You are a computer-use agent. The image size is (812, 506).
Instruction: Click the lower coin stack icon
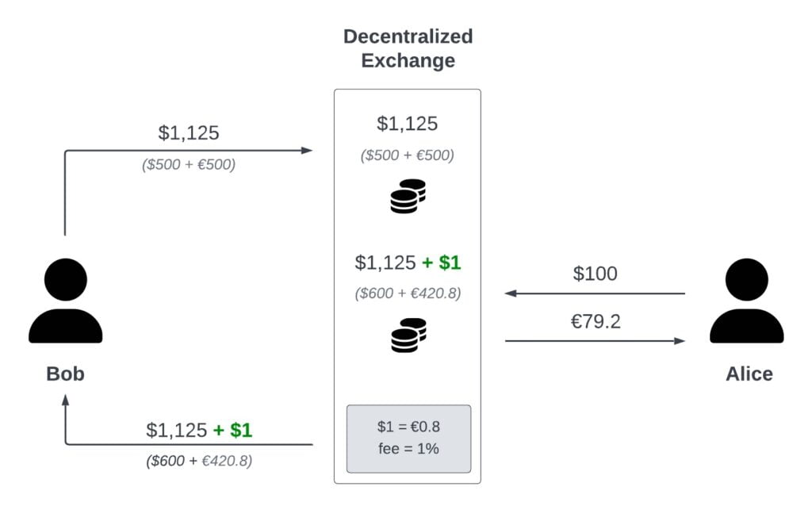(x=408, y=335)
